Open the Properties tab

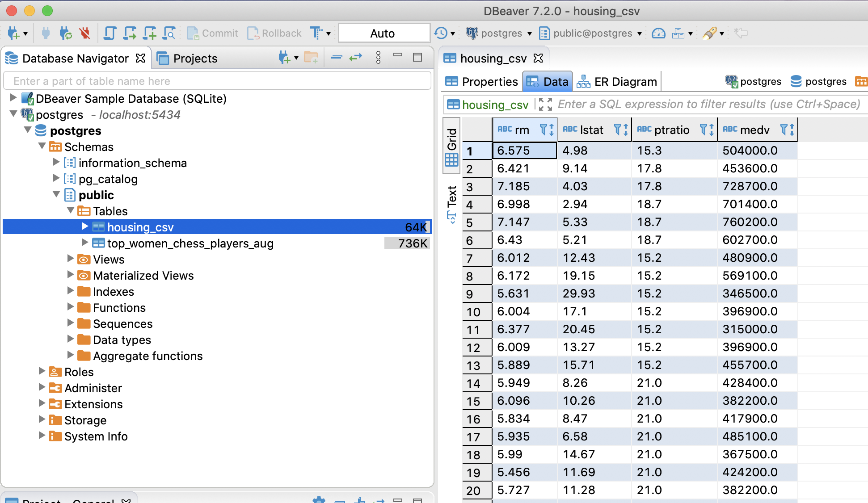pyautogui.click(x=482, y=82)
